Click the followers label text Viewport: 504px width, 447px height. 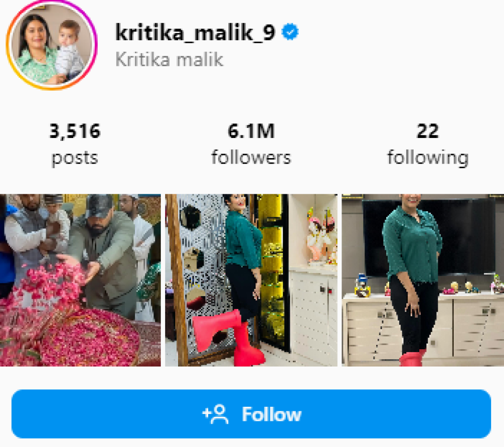251,158
